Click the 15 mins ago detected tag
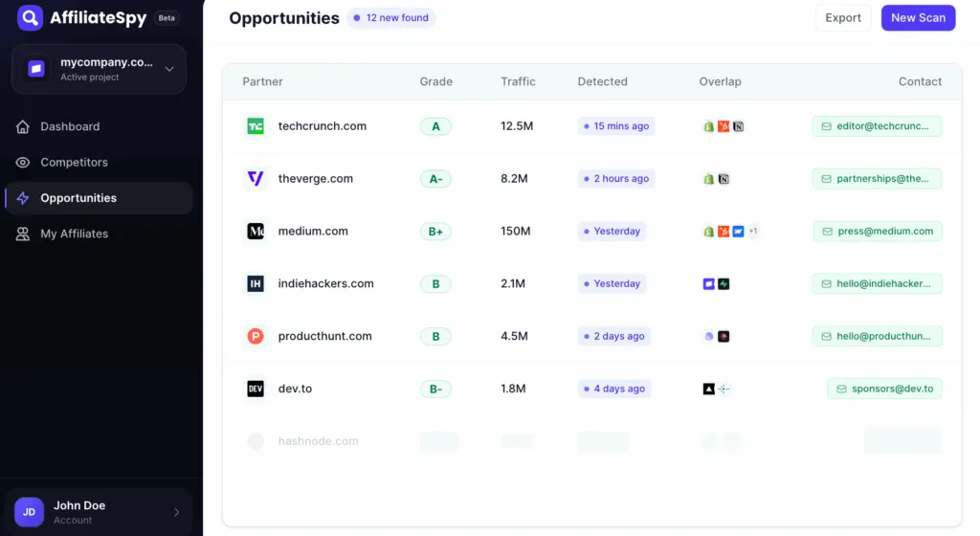The image size is (980, 536). tap(616, 126)
